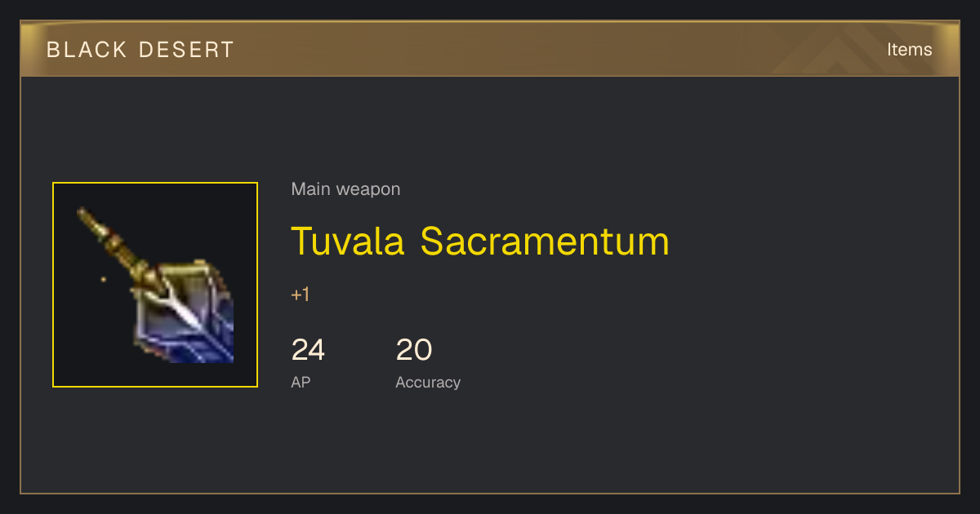This screenshot has height=514, width=980.
Task: Select the Main weapon category label
Action: point(345,189)
